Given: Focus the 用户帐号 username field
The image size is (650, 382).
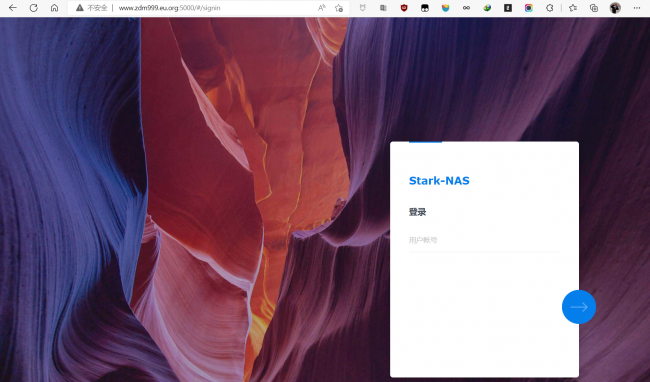Looking at the screenshot, I should tap(484, 240).
